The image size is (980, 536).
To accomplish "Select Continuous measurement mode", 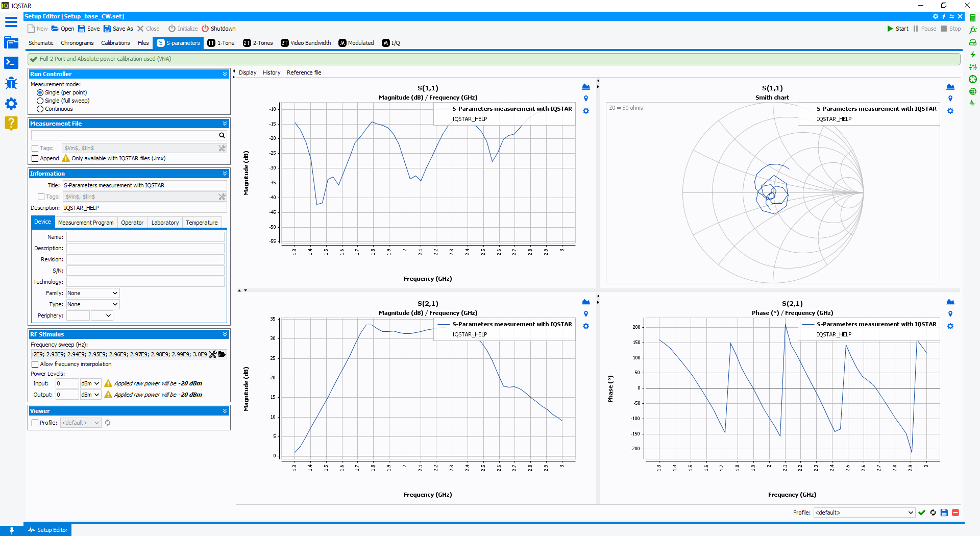I will point(40,109).
